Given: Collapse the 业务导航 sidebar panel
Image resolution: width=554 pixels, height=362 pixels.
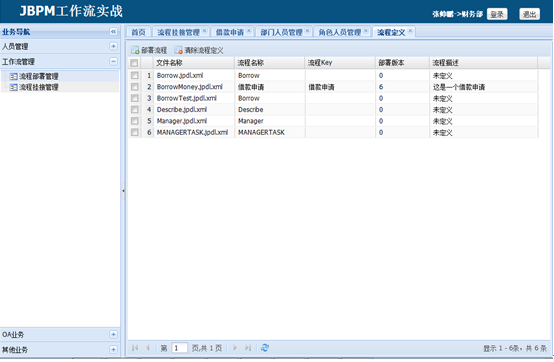Looking at the screenshot, I should click(113, 31).
